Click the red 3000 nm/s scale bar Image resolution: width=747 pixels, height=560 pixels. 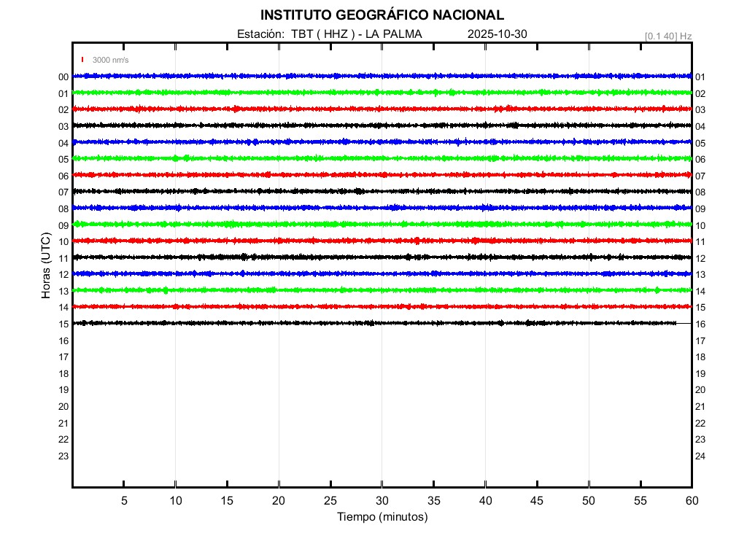coord(83,60)
